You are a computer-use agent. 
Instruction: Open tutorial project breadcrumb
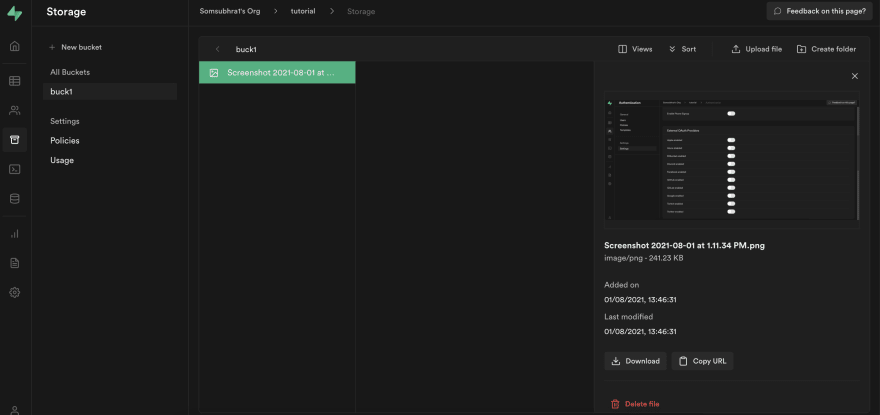pyautogui.click(x=303, y=11)
